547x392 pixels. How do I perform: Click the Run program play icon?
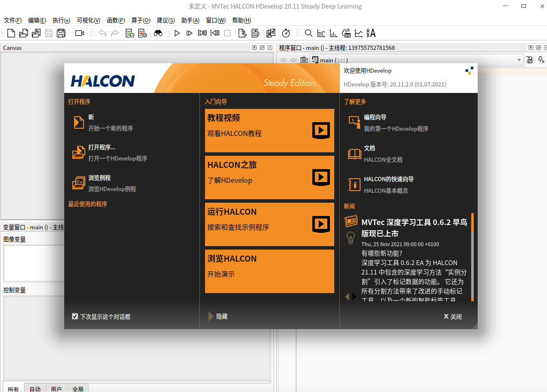point(177,33)
